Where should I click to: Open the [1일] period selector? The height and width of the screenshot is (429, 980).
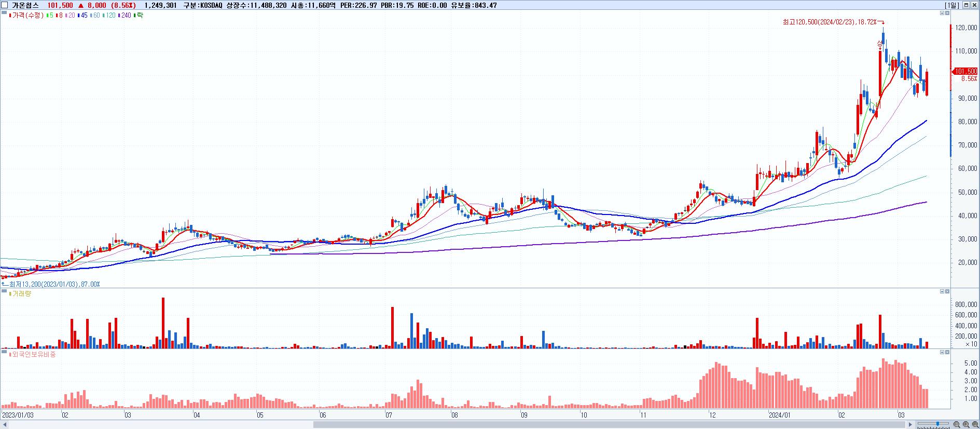952,5
